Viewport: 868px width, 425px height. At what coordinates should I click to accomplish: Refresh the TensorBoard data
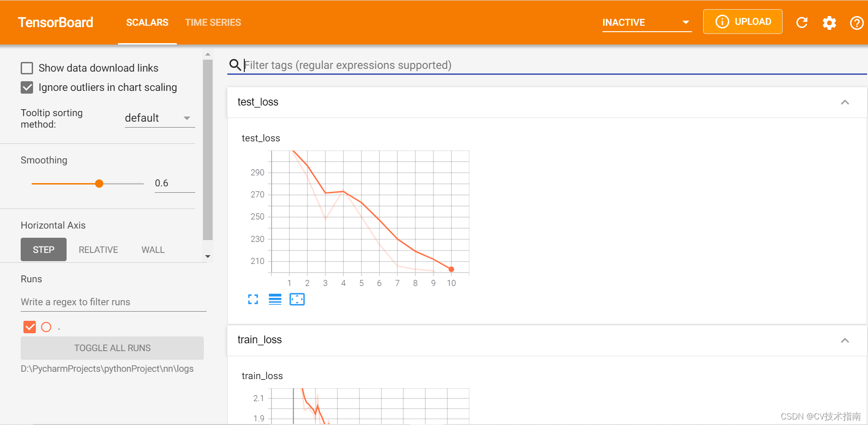coord(802,22)
